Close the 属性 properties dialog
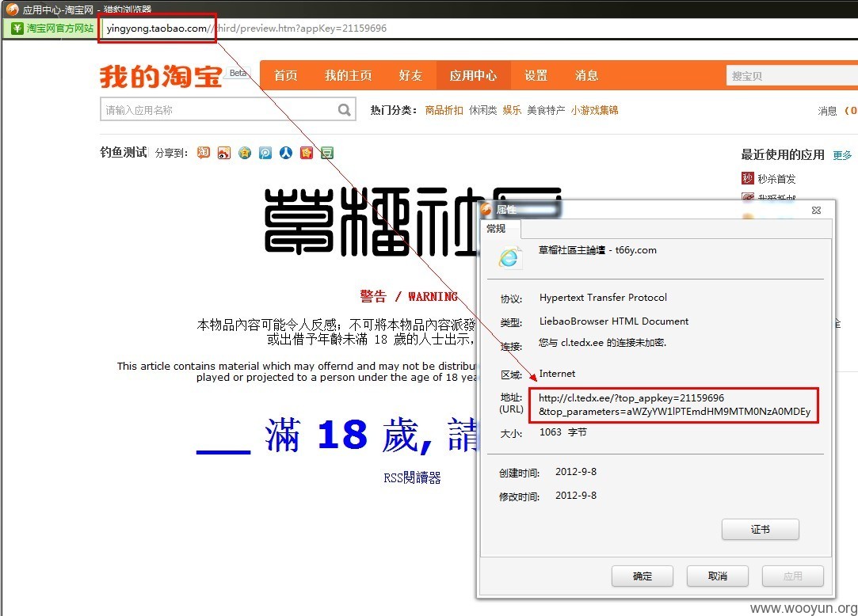Screen dimensions: 858x616 point(817,210)
